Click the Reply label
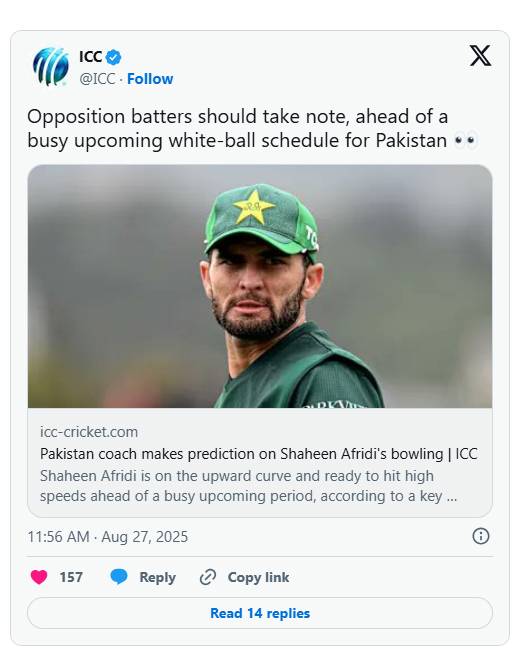The width and height of the screenshot is (521, 649). click(157, 577)
